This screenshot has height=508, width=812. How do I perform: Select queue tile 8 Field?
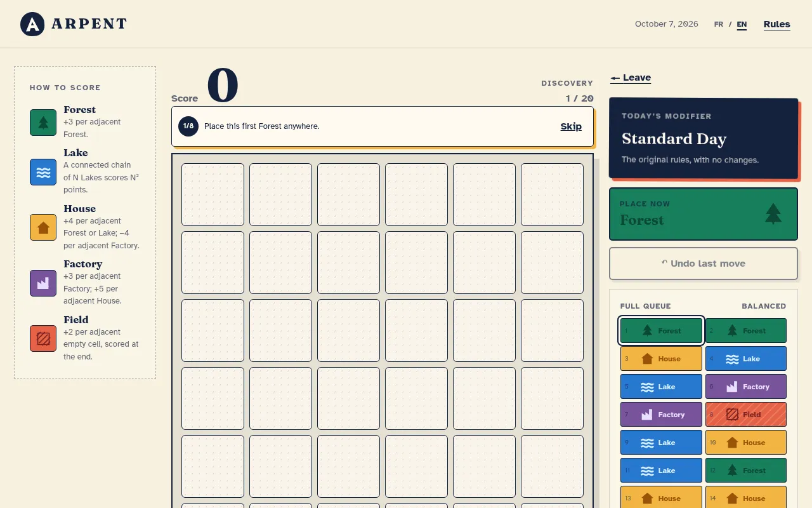click(x=746, y=415)
